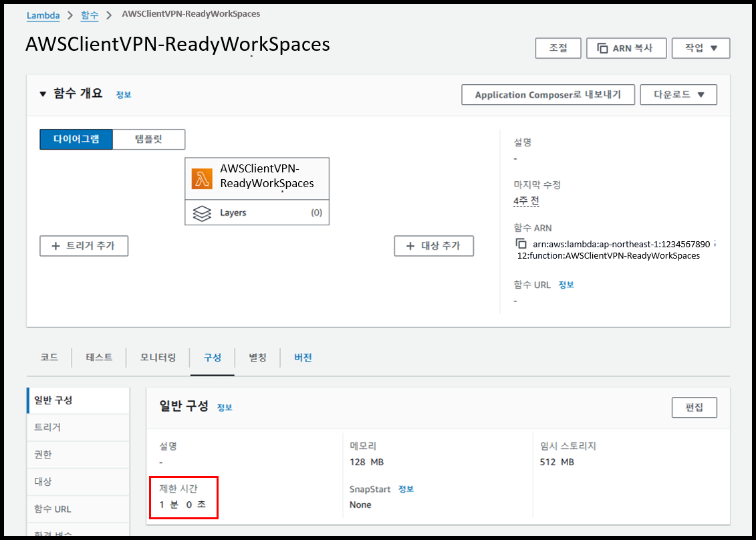The height and width of the screenshot is (540, 756).
Task: Go to the 함수 breadcrumb link
Action: pos(90,15)
